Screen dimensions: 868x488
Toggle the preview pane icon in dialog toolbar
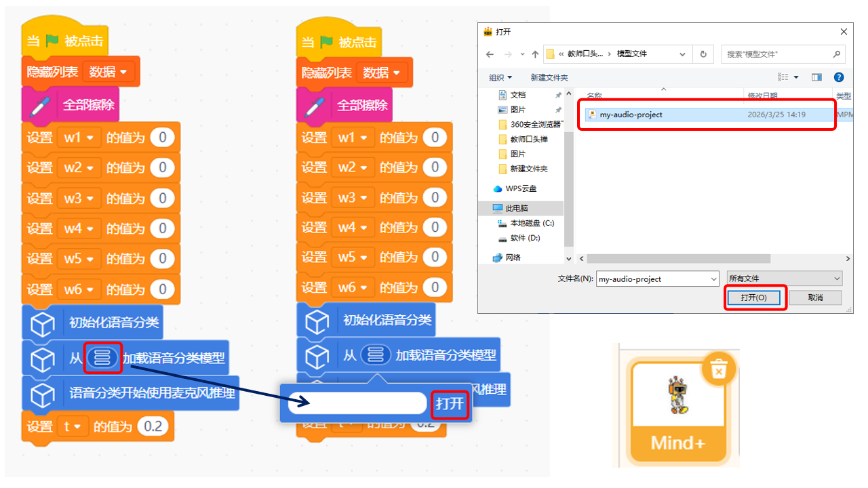816,77
